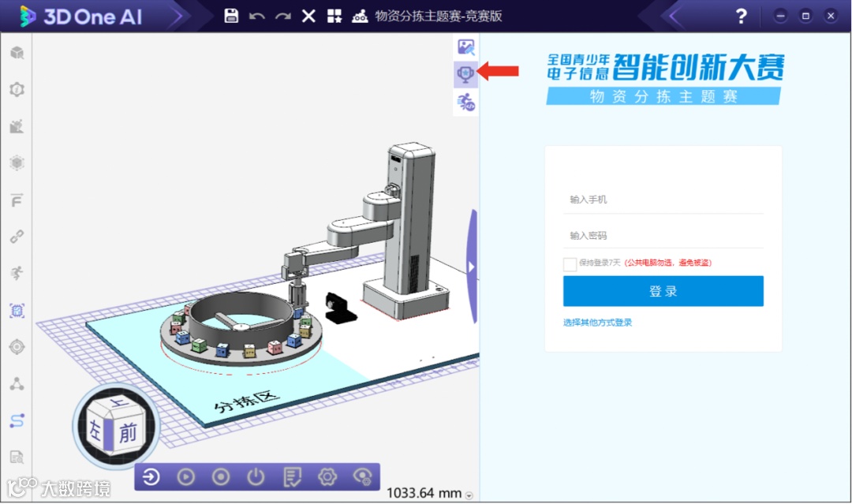This screenshot has width=852, height=504.
Task: Select the triangle node network tool
Action: tap(17, 384)
